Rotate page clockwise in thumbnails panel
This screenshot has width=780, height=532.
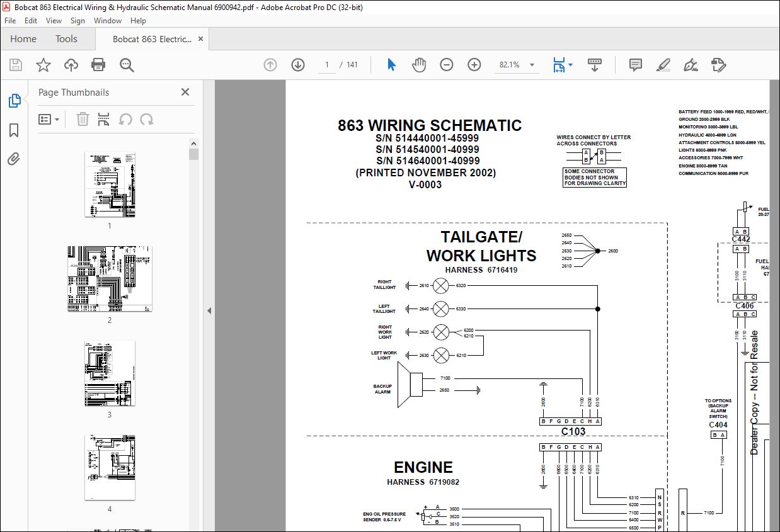click(147, 119)
